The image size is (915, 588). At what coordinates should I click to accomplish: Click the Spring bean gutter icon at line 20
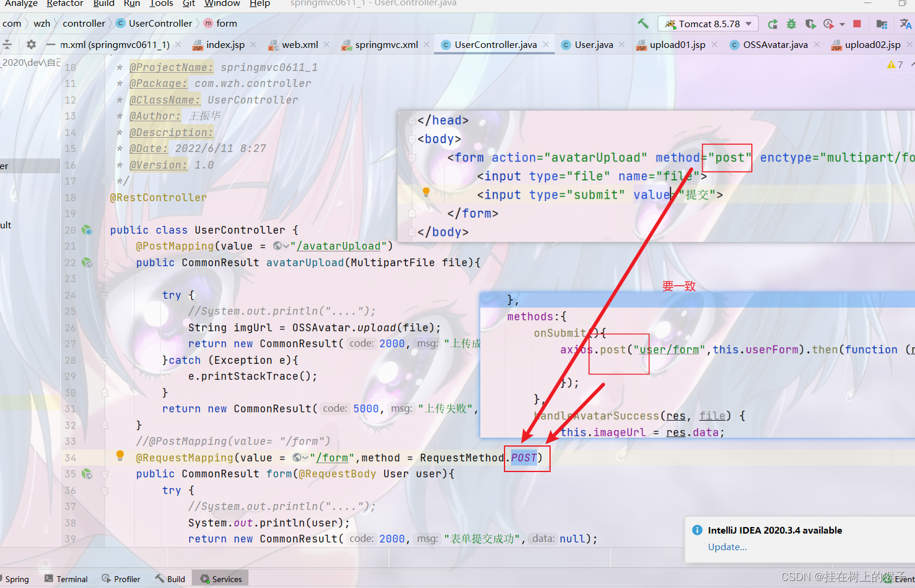[87, 230]
